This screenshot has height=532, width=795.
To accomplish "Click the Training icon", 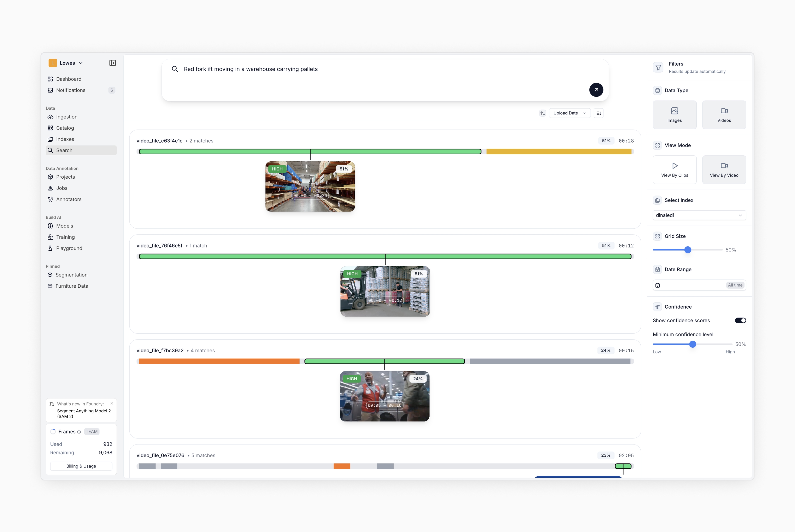I will coord(50,237).
